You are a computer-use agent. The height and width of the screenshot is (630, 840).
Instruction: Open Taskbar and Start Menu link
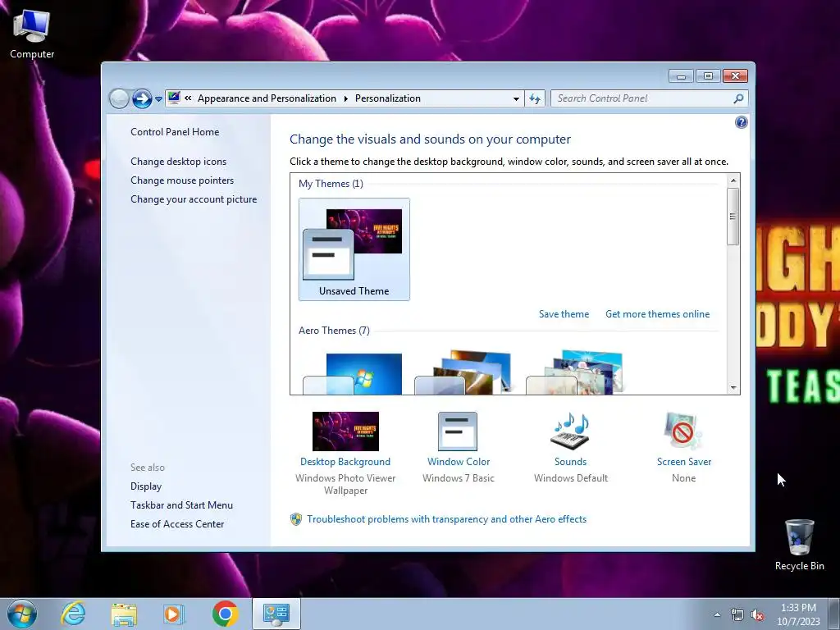181,505
